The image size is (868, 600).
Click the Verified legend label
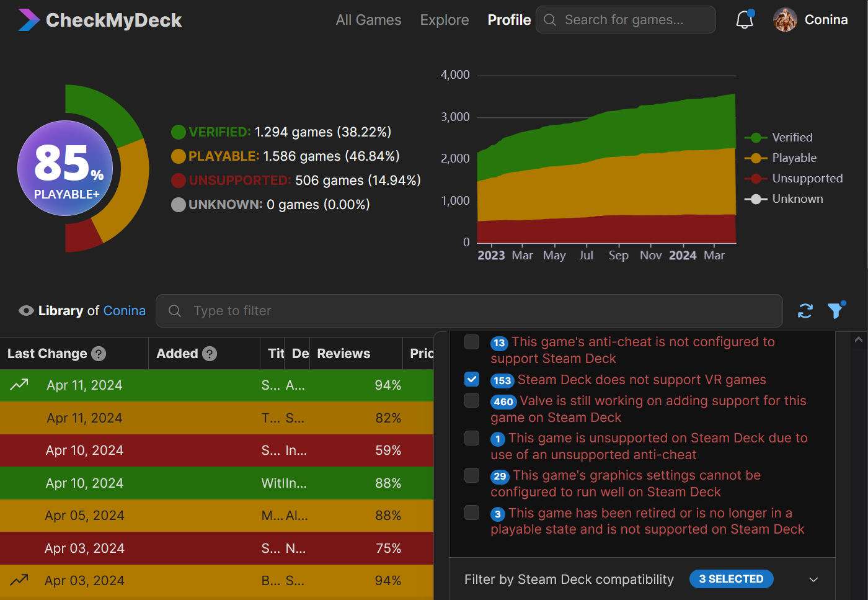(792, 138)
